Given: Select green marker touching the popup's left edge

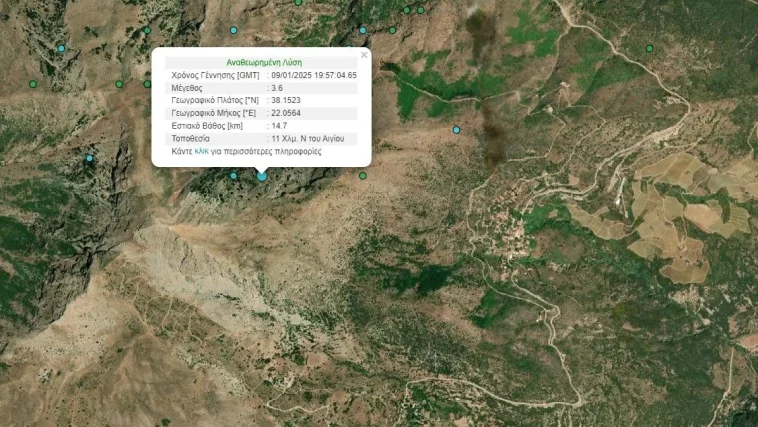Looking at the screenshot, I should point(147,84).
